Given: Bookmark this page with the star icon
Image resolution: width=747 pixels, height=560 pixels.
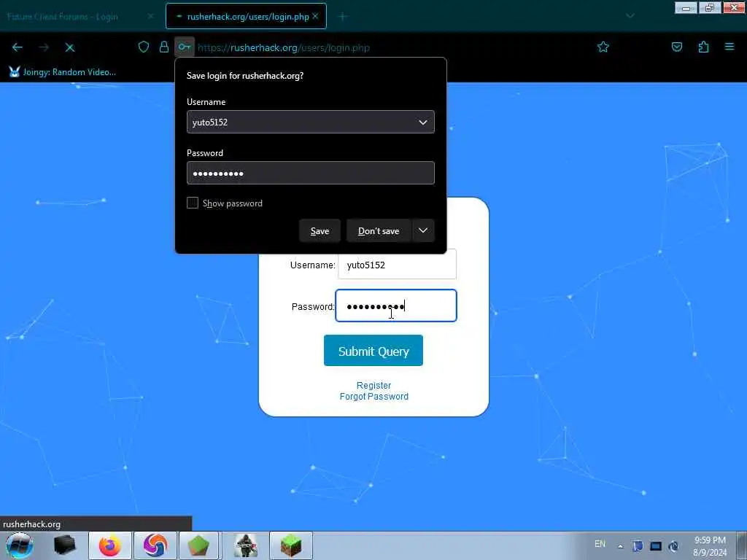Looking at the screenshot, I should [x=603, y=47].
